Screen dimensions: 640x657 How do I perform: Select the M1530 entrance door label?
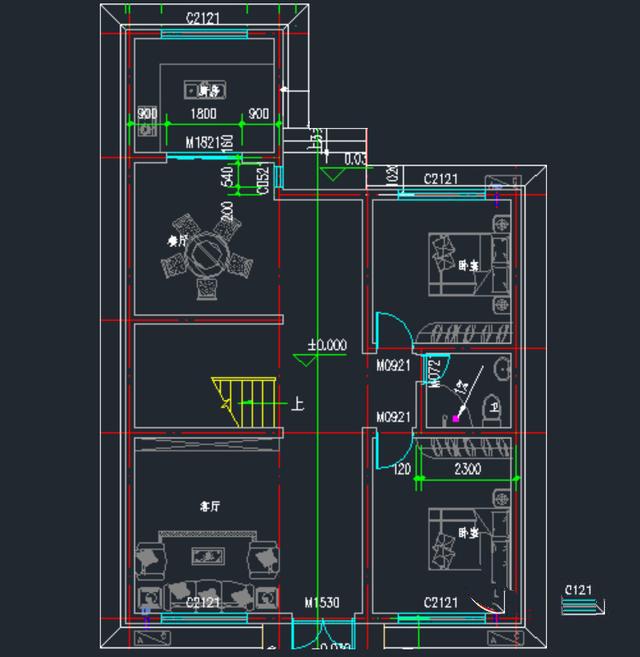[x=322, y=602]
